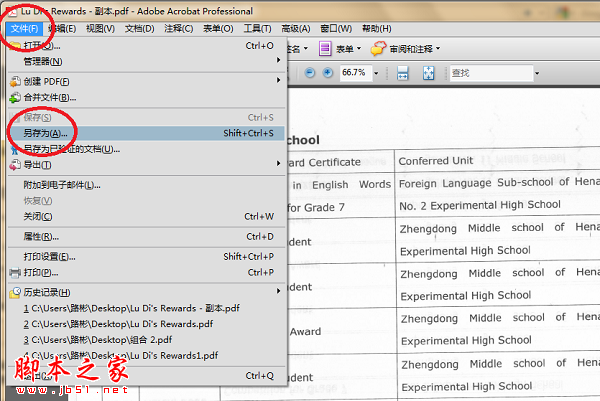The image size is (600, 401).
Task: Open the zoom level dropdown arrow
Action: (x=376, y=73)
